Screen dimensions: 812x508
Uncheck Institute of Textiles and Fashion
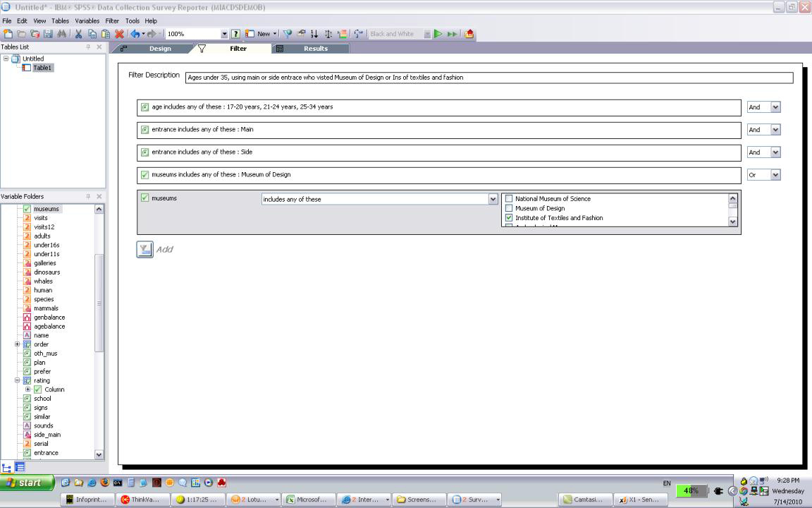coord(509,218)
